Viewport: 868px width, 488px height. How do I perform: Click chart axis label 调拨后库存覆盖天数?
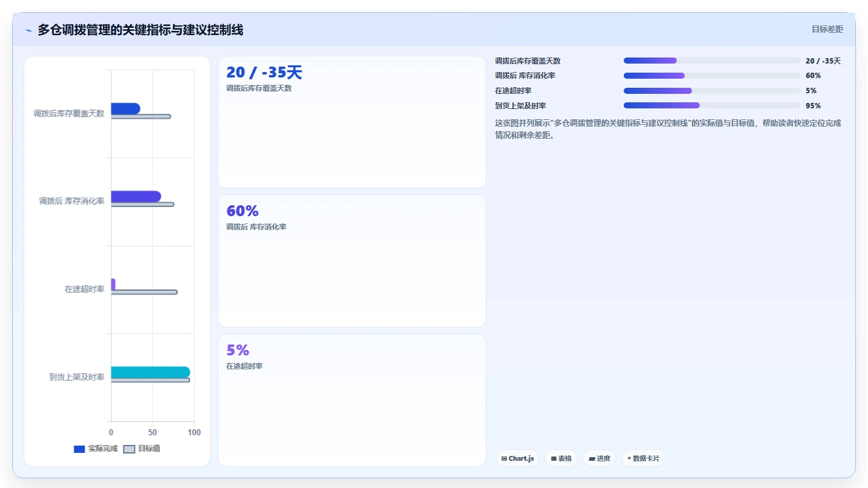pos(69,113)
